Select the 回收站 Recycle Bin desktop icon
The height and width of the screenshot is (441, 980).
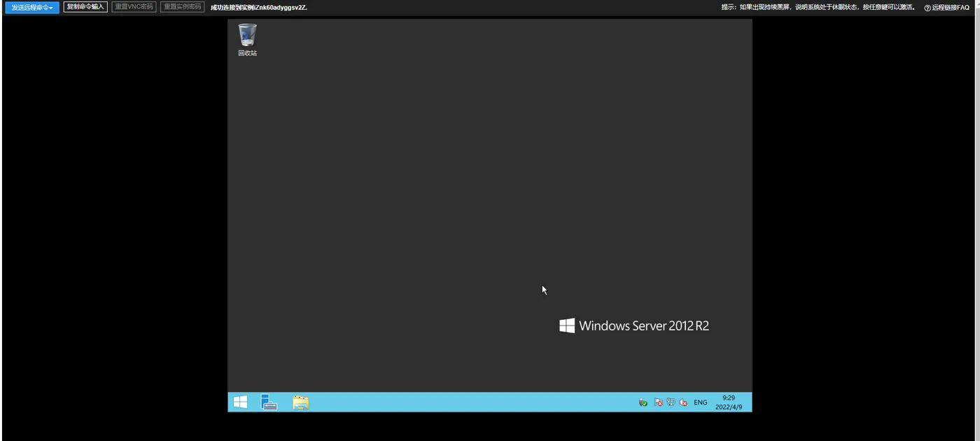[x=247, y=40]
